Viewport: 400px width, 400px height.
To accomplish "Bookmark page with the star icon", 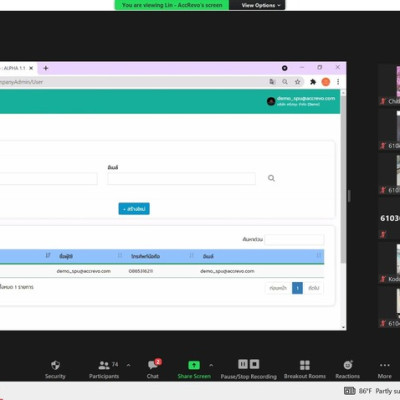I will coord(297,82).
